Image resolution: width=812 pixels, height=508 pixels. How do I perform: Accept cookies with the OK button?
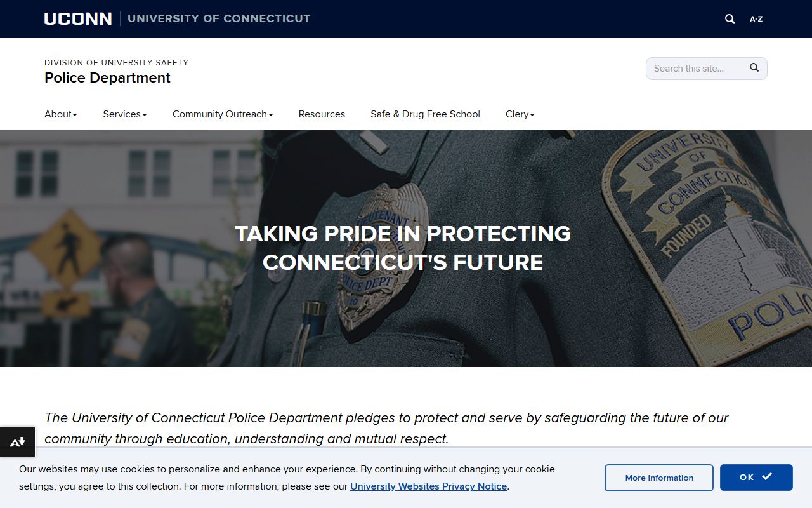(x=756, y=478)
